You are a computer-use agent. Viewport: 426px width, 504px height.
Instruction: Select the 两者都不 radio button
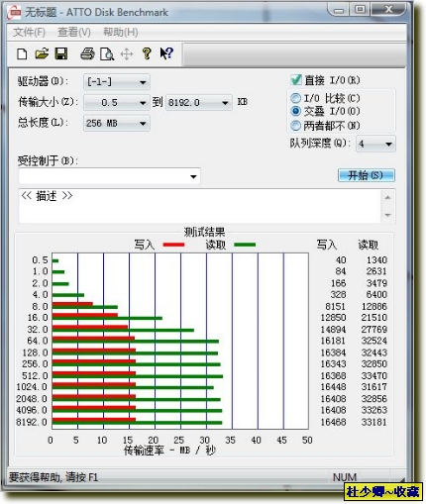pos(295,126)
